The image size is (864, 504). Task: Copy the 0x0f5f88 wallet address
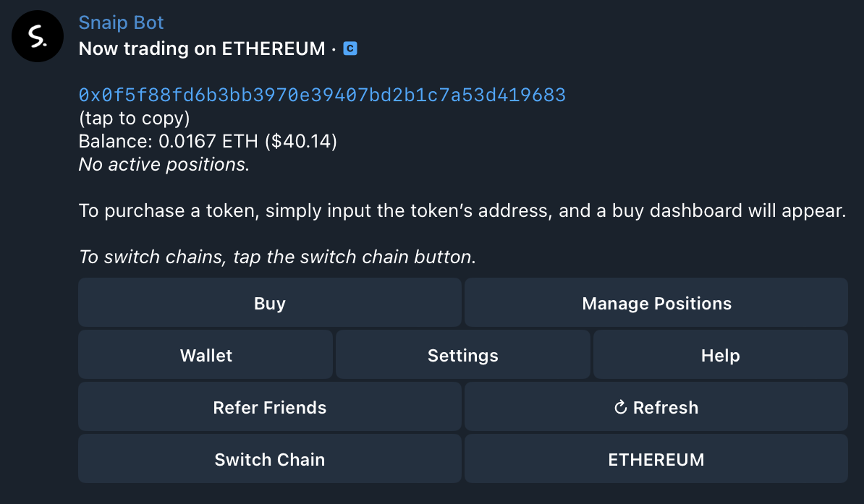click(322, 95)
